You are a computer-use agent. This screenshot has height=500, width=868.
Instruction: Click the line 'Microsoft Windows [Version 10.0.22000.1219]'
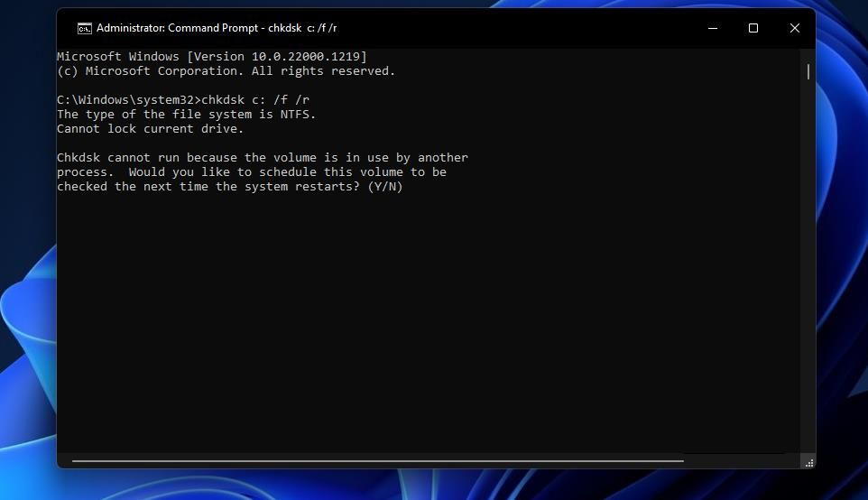point(211,57)
